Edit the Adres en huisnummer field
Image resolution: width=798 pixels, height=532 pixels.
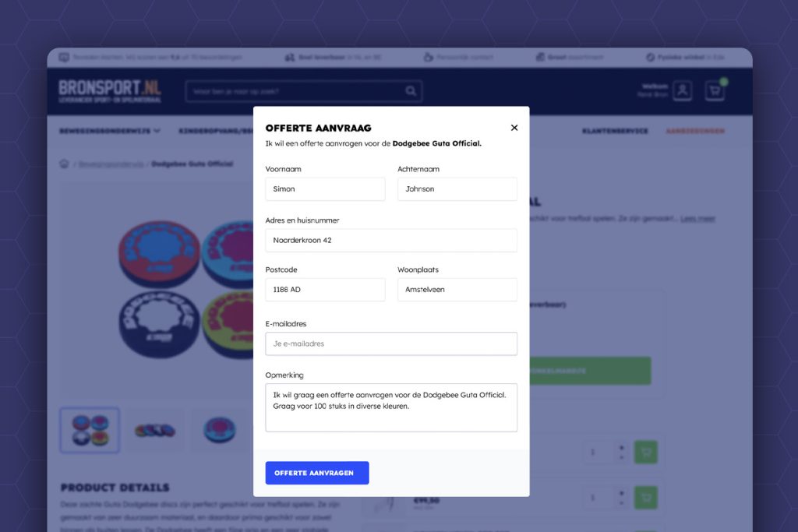pyautogui.click(x=390, y=241)
